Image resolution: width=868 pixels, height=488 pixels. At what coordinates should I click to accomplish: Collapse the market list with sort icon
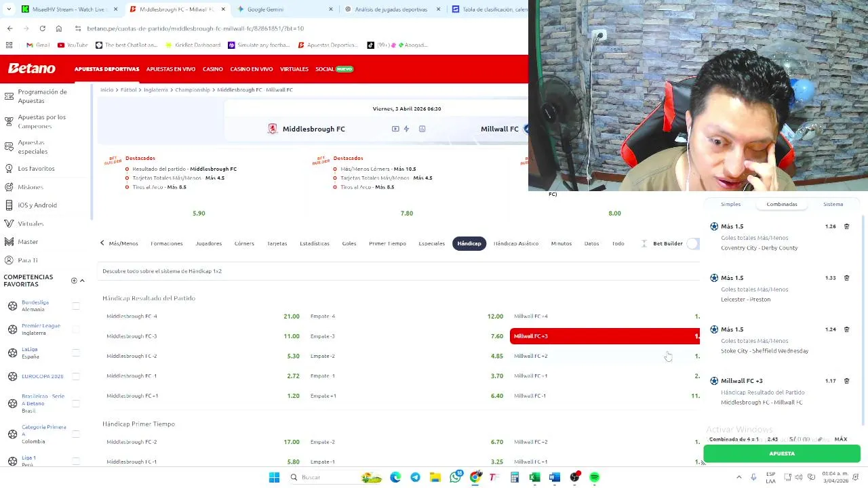644,243
